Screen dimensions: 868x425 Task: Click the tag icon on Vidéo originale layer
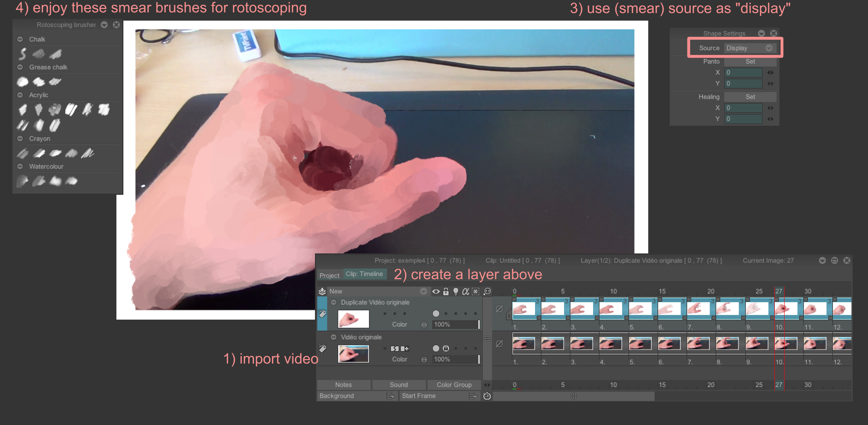tap(322, 348)
